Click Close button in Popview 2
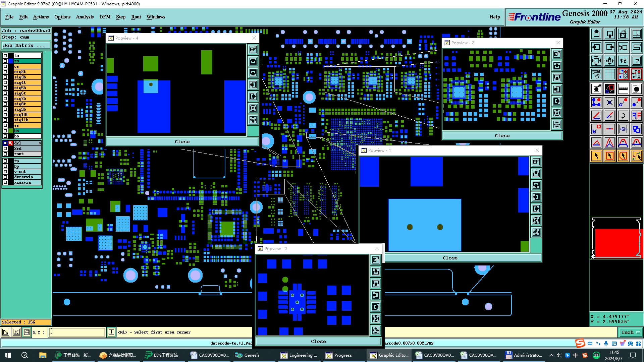Image resolution: width=644 pixels, height=362 pixels. (502, 136)
